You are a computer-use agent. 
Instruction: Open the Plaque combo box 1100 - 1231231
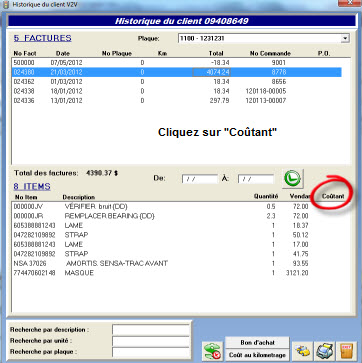pos(264,38)
